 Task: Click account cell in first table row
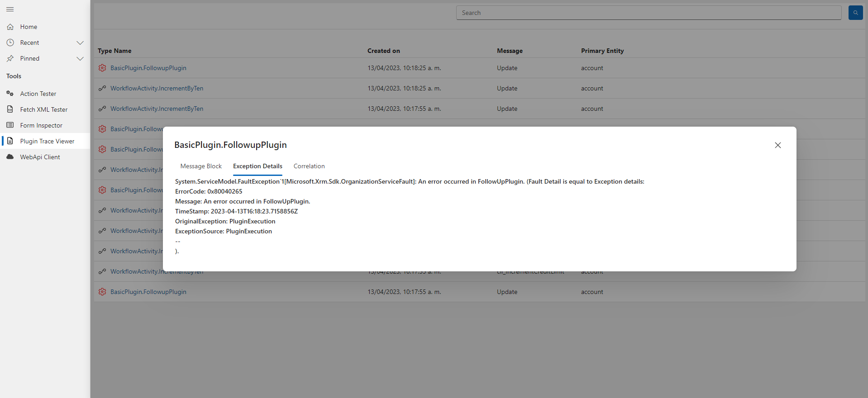point(592,68)
